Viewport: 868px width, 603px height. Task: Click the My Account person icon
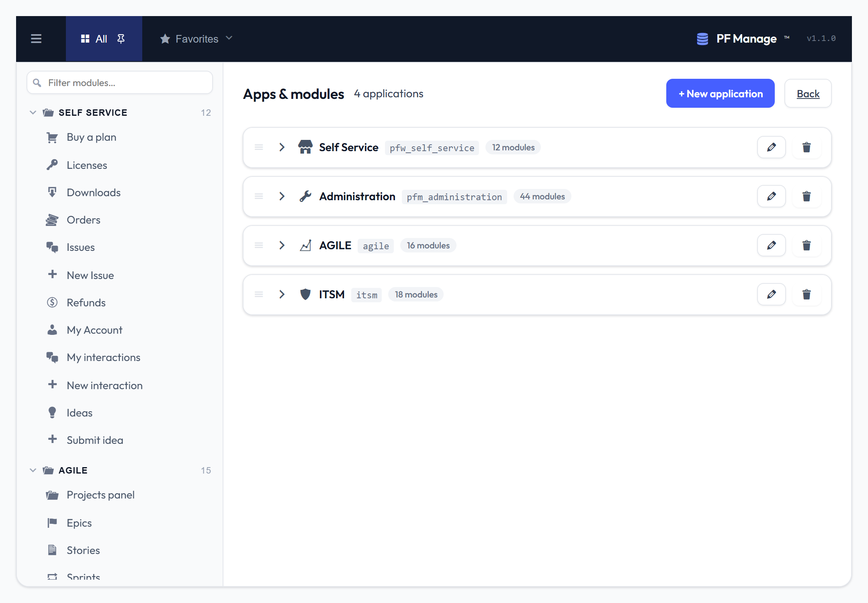point(52,330)
